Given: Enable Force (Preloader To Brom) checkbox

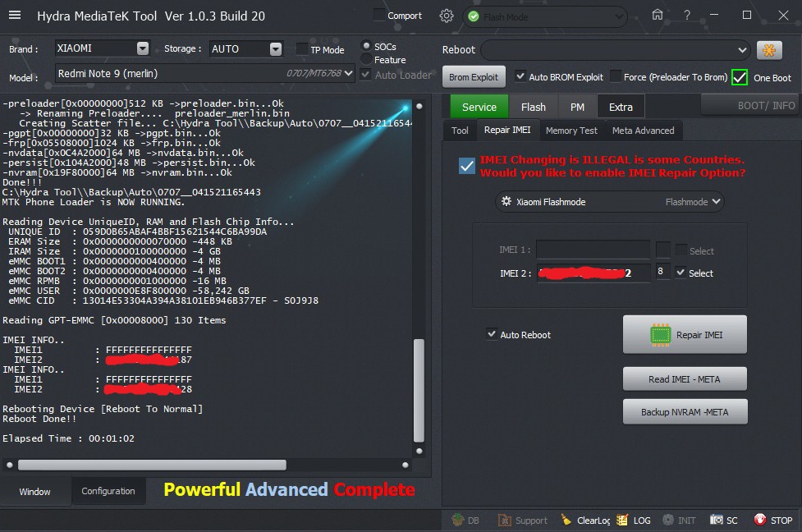Looking at the screenshot, I should click(616, 76).
